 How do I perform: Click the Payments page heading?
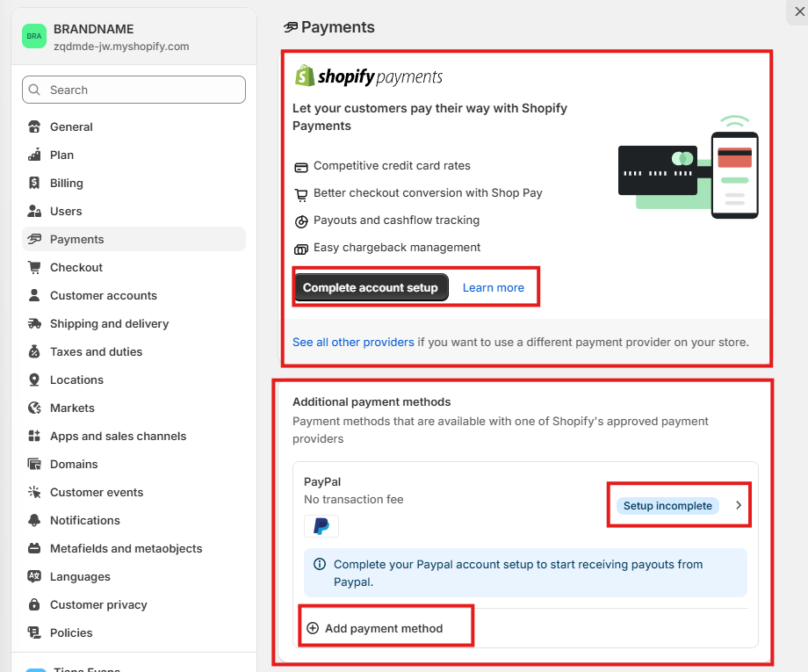pyautogui.click(x=337, y=27)
